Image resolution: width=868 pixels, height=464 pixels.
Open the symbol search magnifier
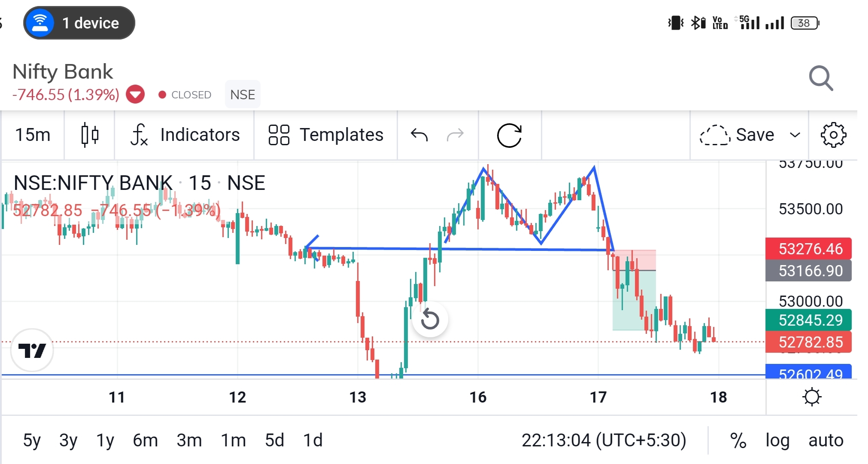(820, 78)
